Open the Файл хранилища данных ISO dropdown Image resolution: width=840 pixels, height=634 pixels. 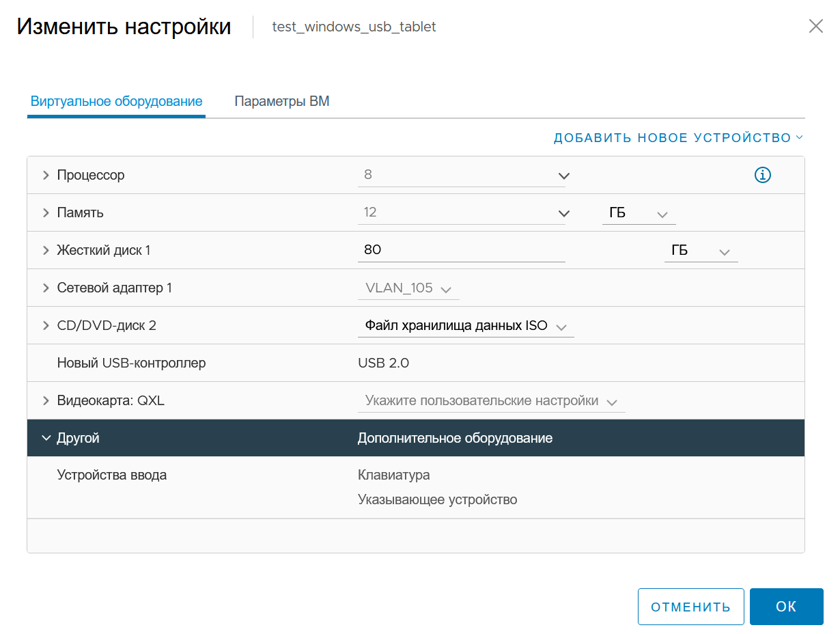(466, 326)
